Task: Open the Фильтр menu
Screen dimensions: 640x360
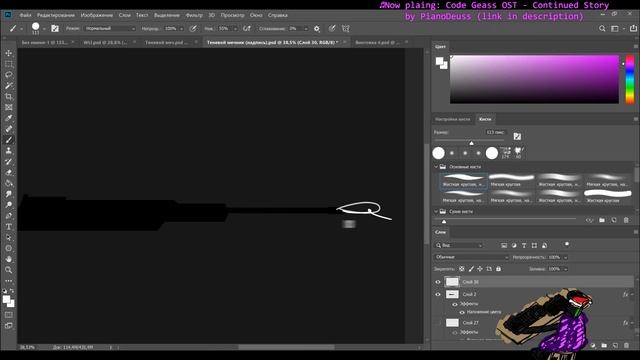Action: [x=194, y=15]
